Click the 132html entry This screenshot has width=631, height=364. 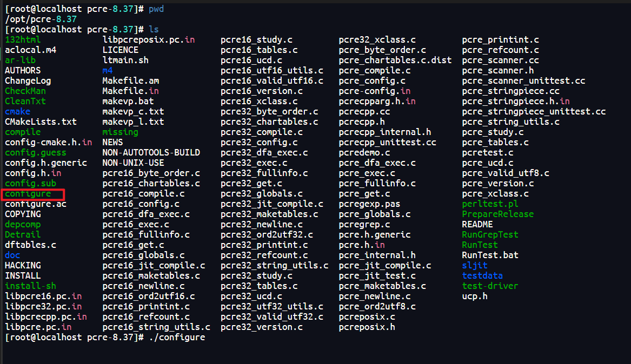click(23, 40)
